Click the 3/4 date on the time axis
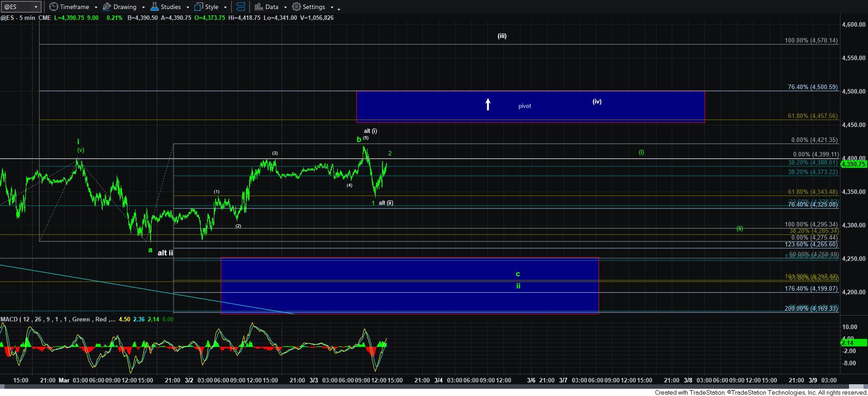The width and height of the screenshot is (868, 396). [x=438, y=380]
